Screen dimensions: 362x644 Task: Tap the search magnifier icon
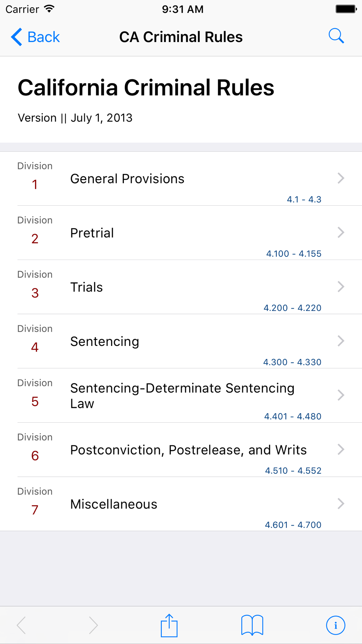coord(336,36)
